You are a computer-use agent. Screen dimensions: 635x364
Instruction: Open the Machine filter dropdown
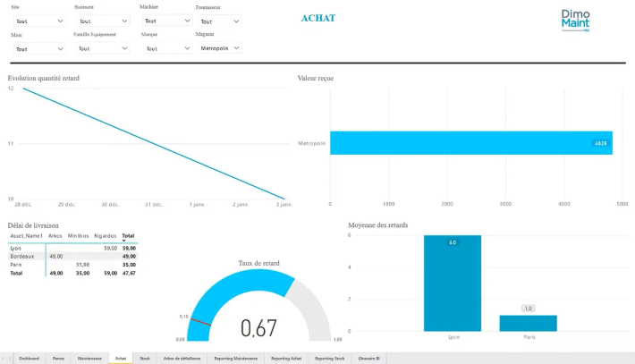167,21
